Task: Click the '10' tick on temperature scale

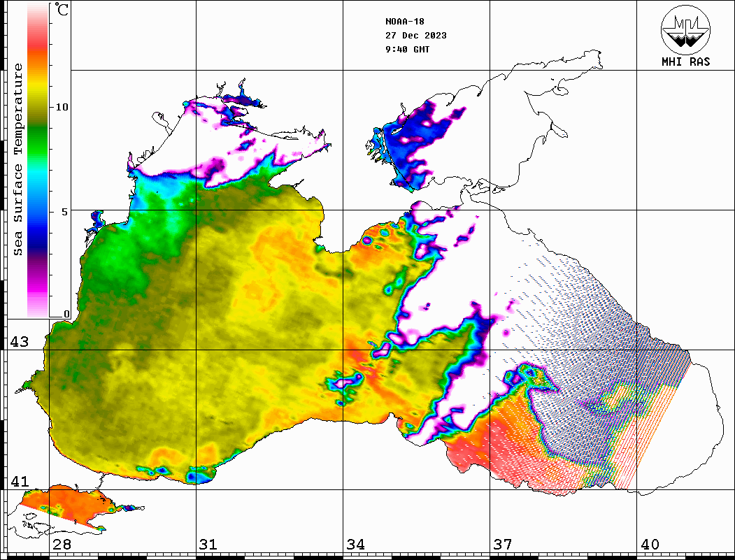Action: click(62, 107)
